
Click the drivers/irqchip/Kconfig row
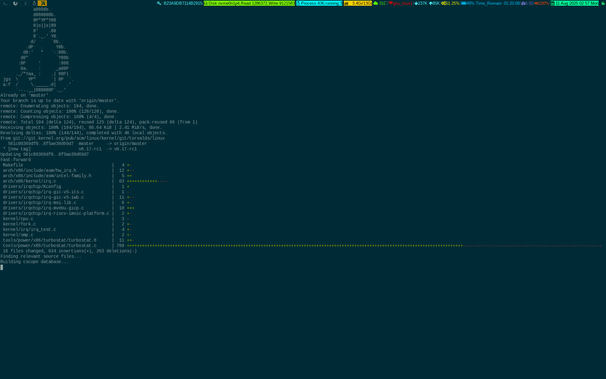(x=66, y=187)
